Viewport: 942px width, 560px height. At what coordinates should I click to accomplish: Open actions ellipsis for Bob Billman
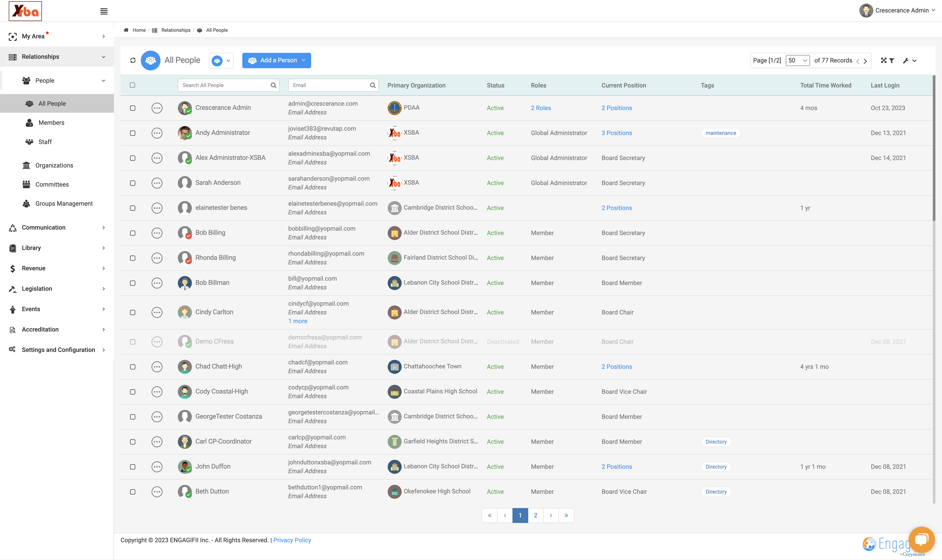click(157, 283)
